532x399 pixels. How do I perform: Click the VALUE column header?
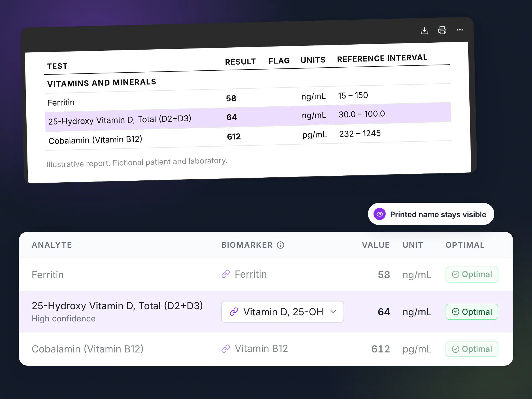(x=376, y=245)
